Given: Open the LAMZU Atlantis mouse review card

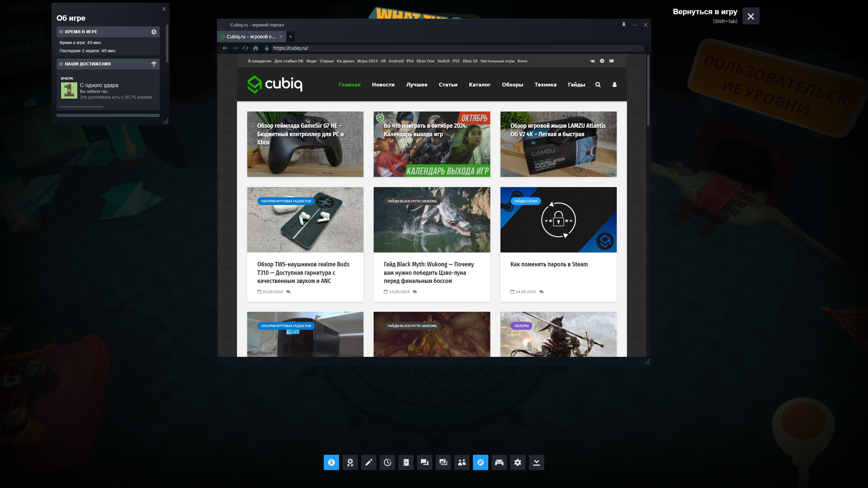Looking at the screenshot, I should [x=558, y=144].
